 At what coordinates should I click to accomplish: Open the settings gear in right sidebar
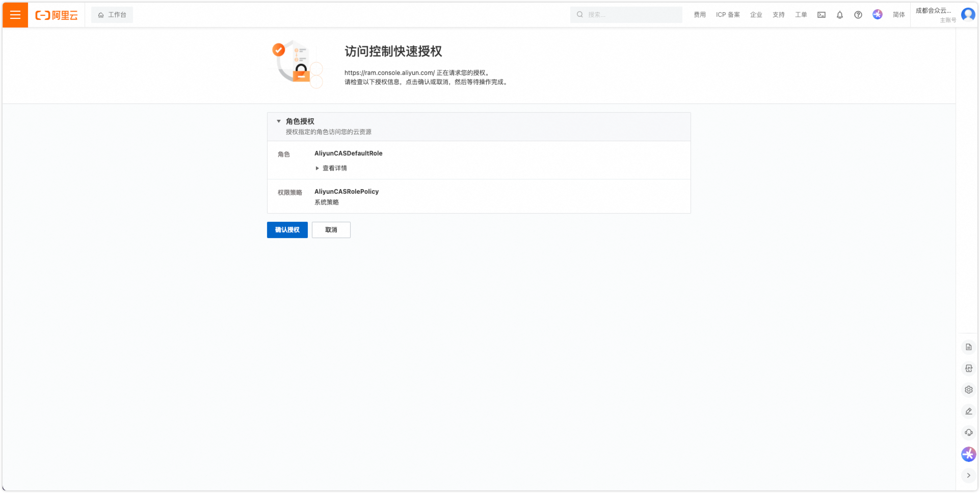coord(968,390)
